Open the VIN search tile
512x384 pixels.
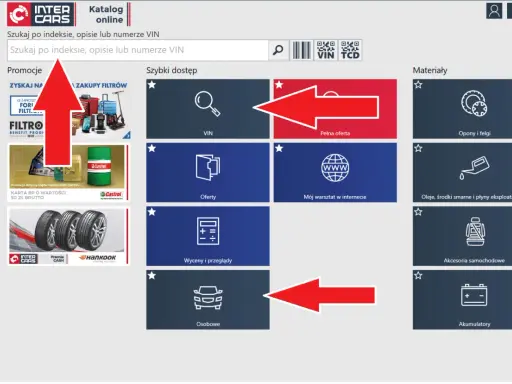coord(208,109)
